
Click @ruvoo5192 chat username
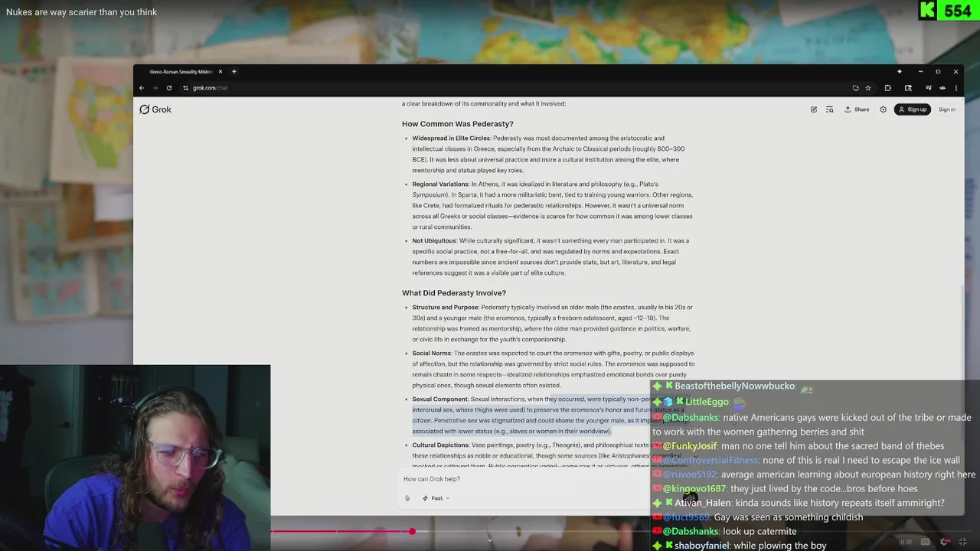pos(688,474)
